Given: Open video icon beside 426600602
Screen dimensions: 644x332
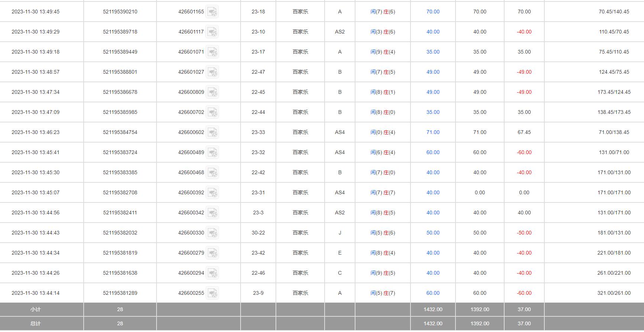Looking at the screenshot, I should pos(212,133).
